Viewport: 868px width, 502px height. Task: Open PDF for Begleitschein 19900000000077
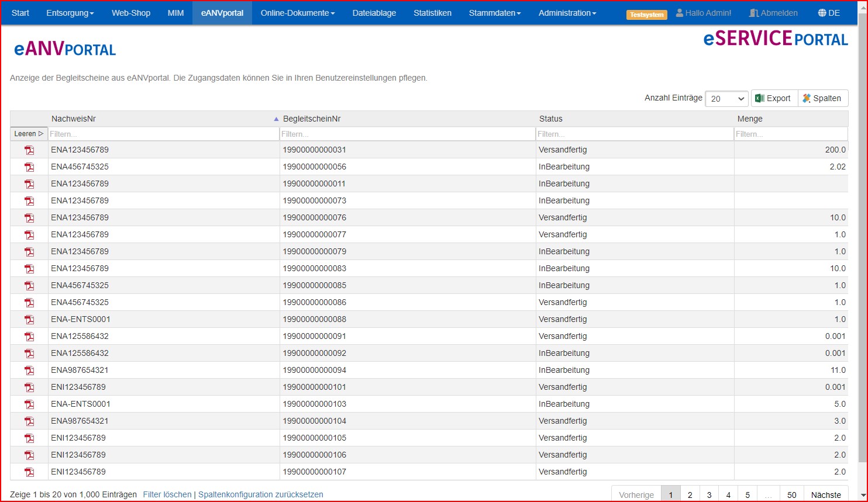(x=29, y=235)
